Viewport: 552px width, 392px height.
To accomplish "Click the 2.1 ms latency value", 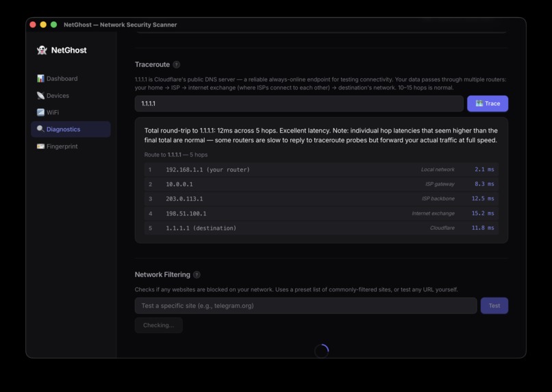I will click(484, 170).
